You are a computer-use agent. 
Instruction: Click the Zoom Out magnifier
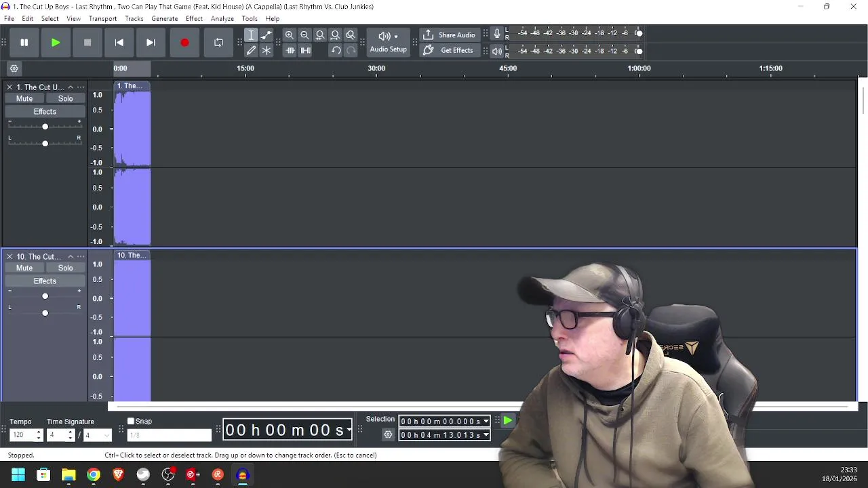304,35
